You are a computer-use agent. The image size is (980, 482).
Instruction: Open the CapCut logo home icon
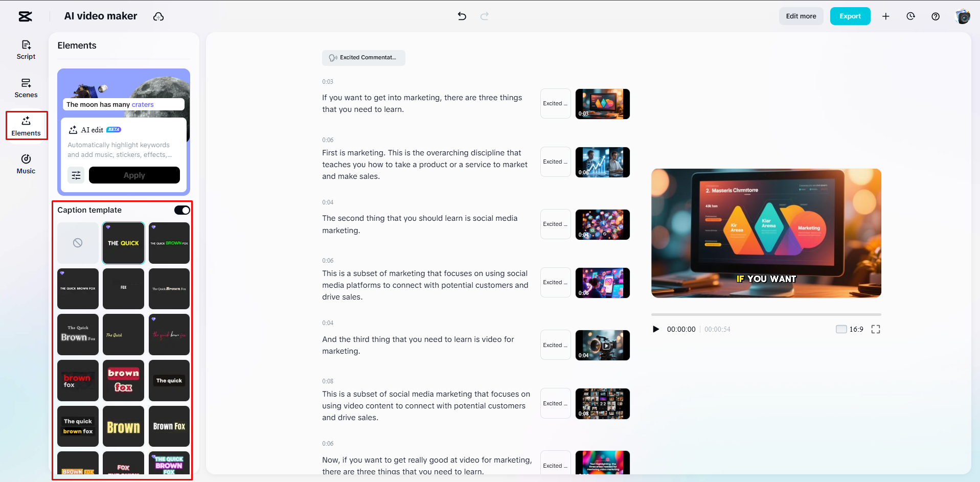coord(25,16)
